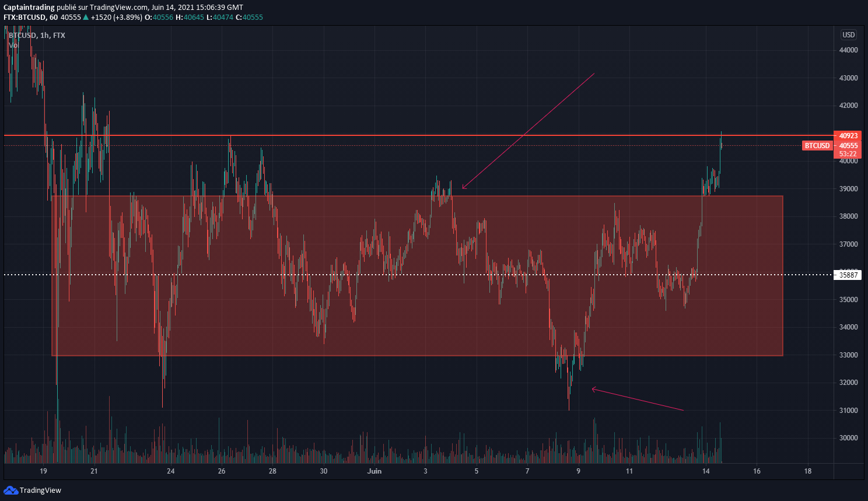The height and width of the screenshot is (501, 868).
Task: Click the red BTCUSD symbol tag on the price line
Action: click(x=817, y=146)
